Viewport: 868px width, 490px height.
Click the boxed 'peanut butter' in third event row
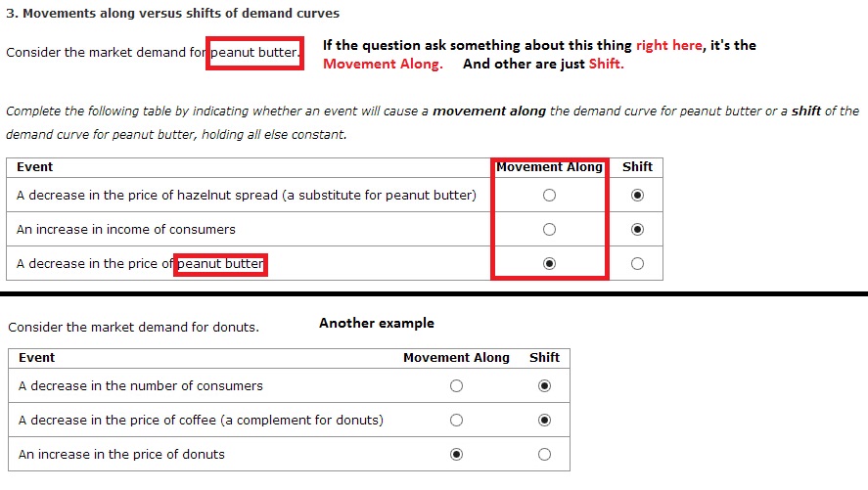(220, 264)
